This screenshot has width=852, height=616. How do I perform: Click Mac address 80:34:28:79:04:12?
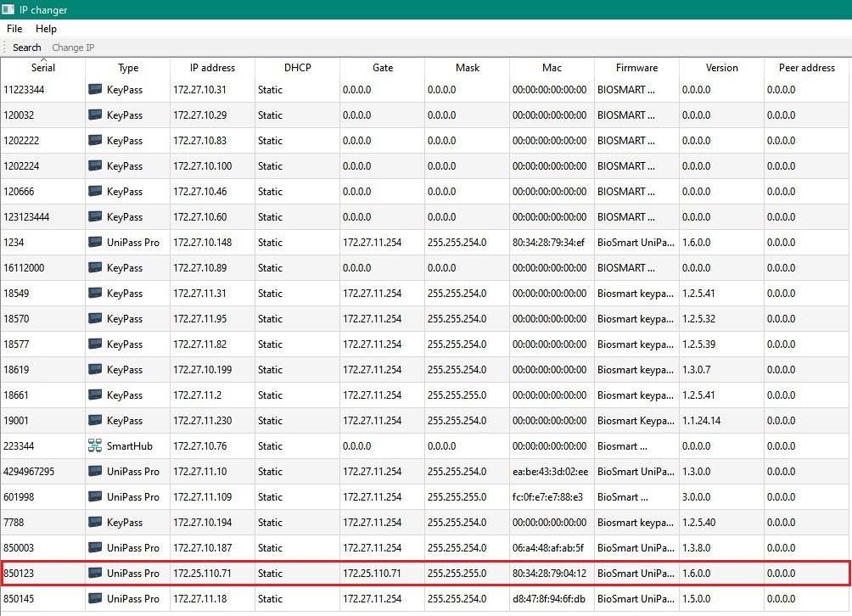[x=549, y=573]
